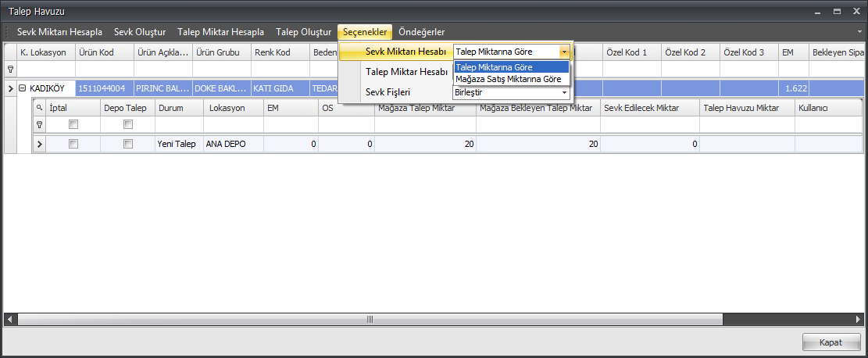Click the filter funnel icon in the main grid
Screen dimensions: 868x358
click(x=10, y=70)
